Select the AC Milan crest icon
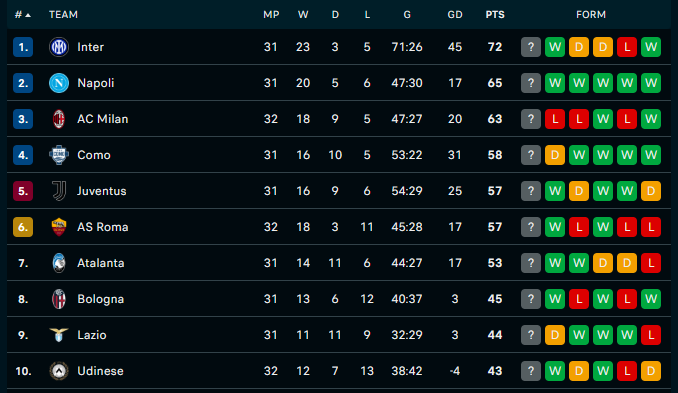 click(x=59, y=119)
